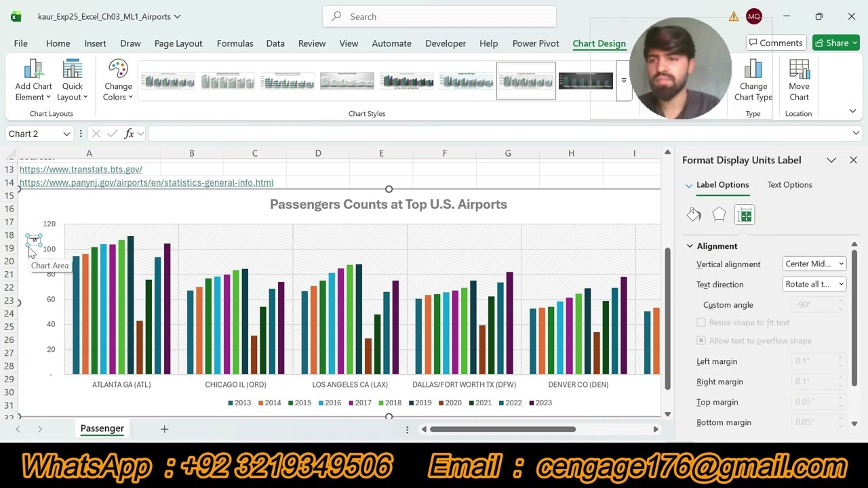Viewport: 868px width, 488px height.
Task: Click Change Chart Type button
Action: coord(753,80)
